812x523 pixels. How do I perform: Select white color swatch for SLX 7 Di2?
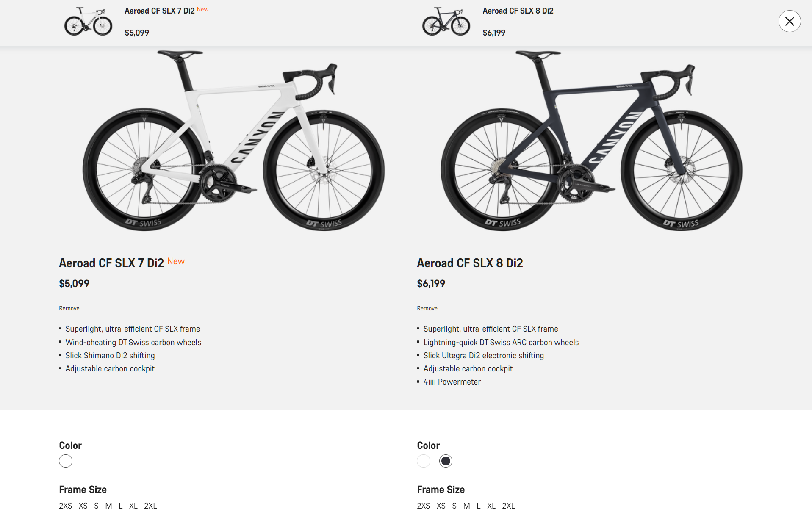[x=66, y=461]
